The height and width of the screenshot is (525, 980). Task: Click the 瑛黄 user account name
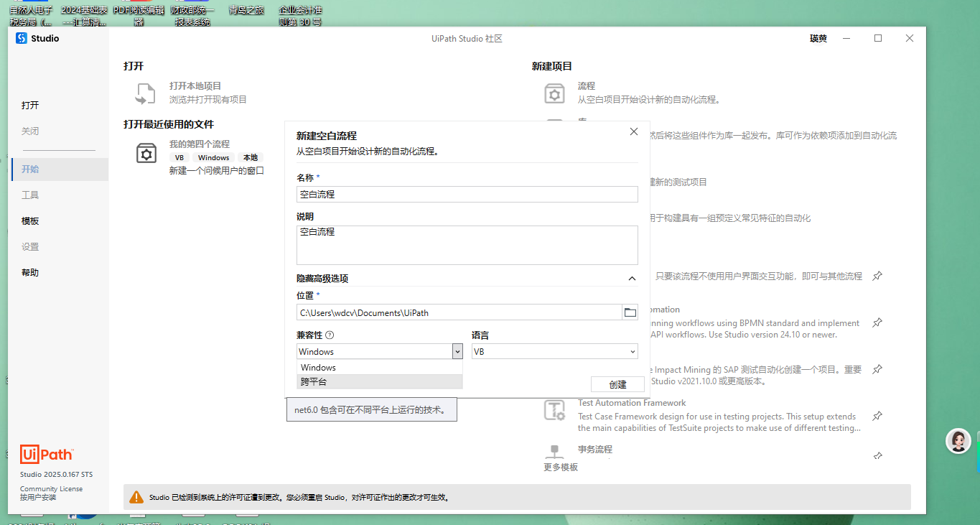pos(818,39)
